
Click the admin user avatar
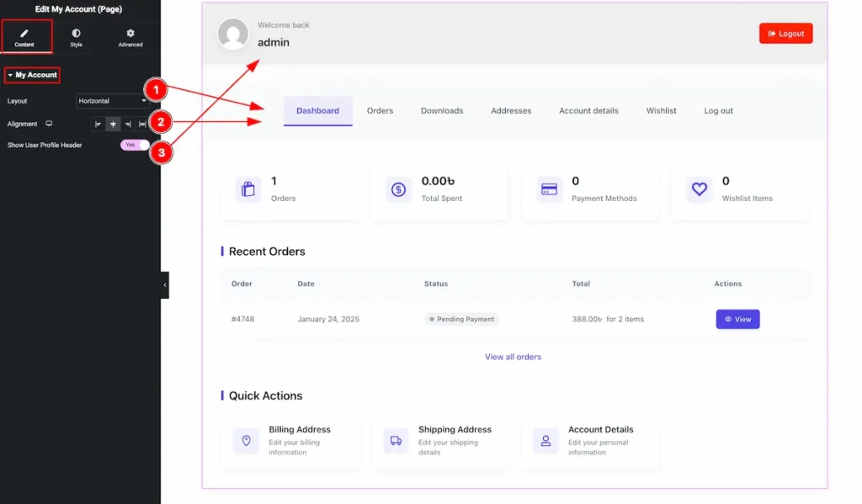pos(232,34)
